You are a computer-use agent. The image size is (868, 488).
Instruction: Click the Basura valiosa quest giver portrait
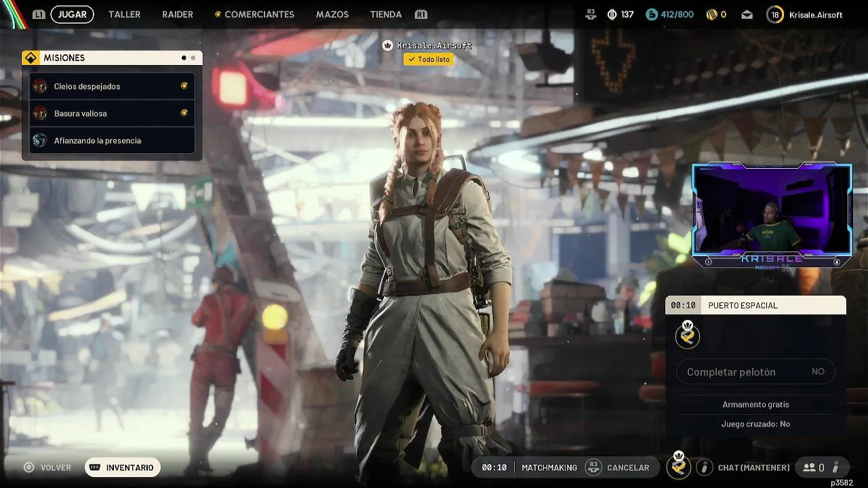40,113
